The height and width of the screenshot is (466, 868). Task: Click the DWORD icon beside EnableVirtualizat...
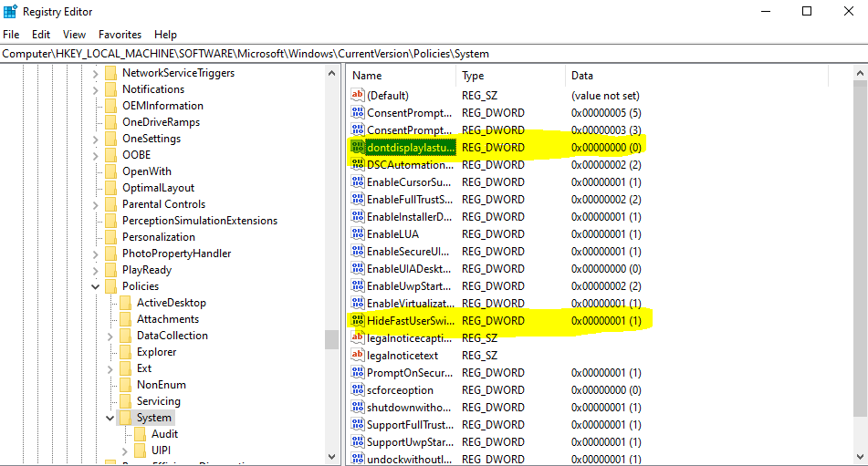coord(358,304)
